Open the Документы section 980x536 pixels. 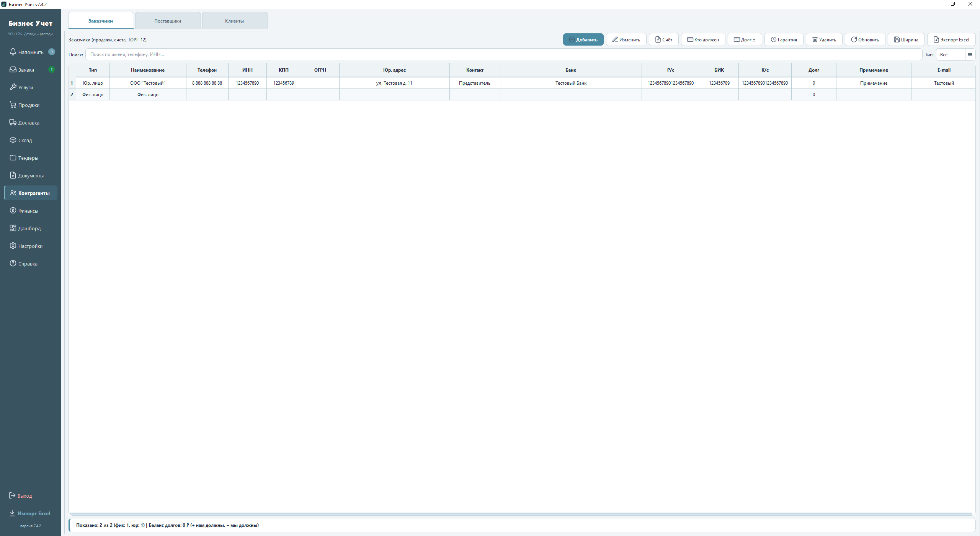(31, 175)
